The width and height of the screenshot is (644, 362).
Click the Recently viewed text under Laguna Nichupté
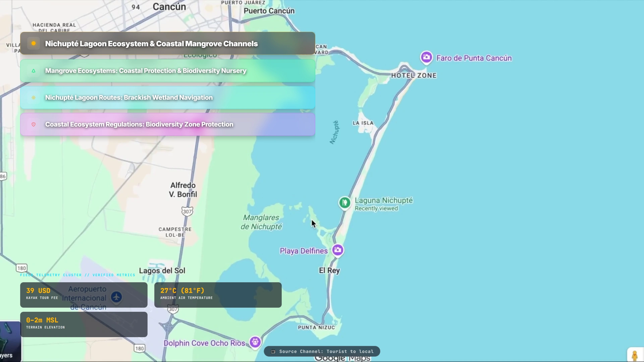376,208
